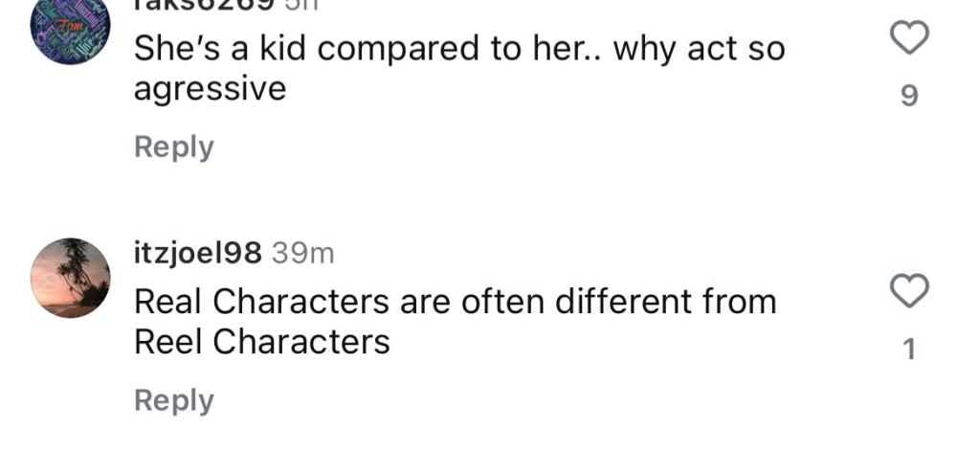Screen dimensions: 980x454
Task: Click the 39m timestamp
Action: 302,253
